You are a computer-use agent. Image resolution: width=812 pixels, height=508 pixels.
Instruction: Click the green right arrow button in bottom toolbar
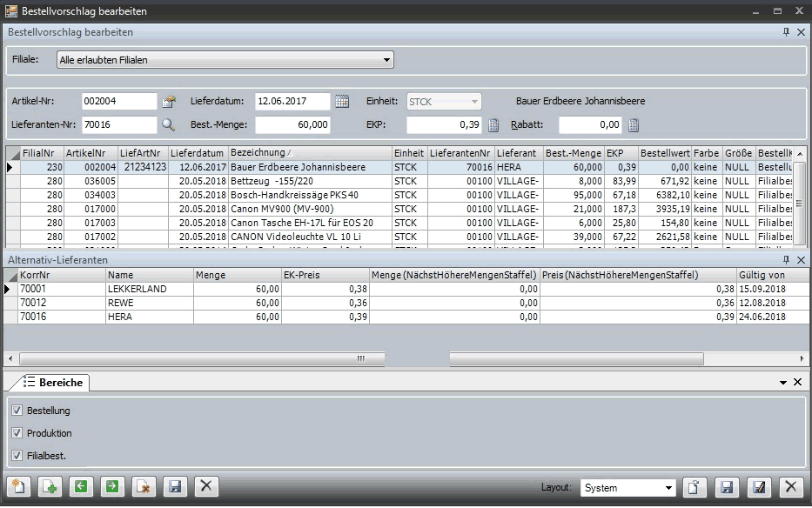pyautogui.click(x=111, y=486)
